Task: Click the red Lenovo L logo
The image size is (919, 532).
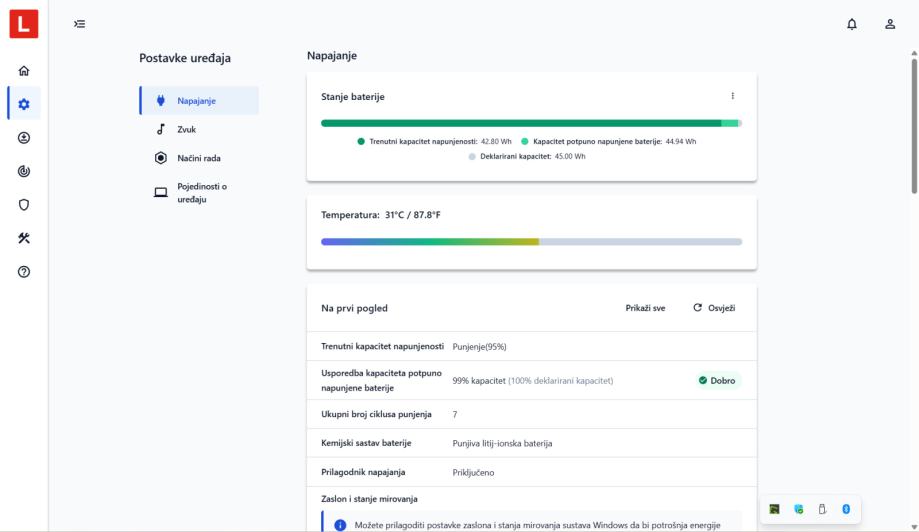Action: coord(24,24)
